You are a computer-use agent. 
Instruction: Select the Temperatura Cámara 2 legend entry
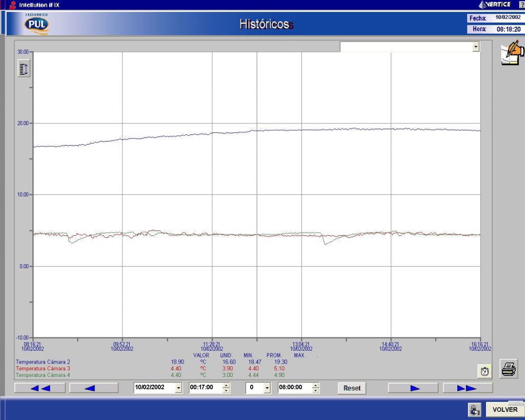43,362
